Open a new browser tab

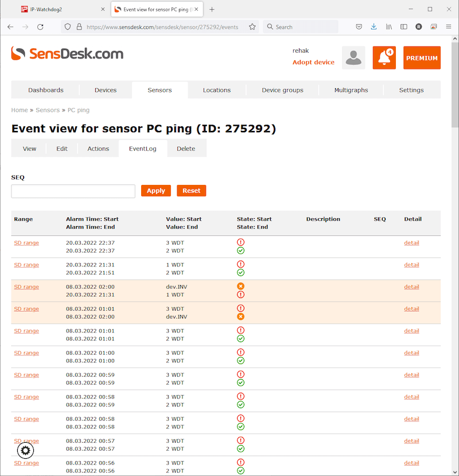tap(212, 9)
